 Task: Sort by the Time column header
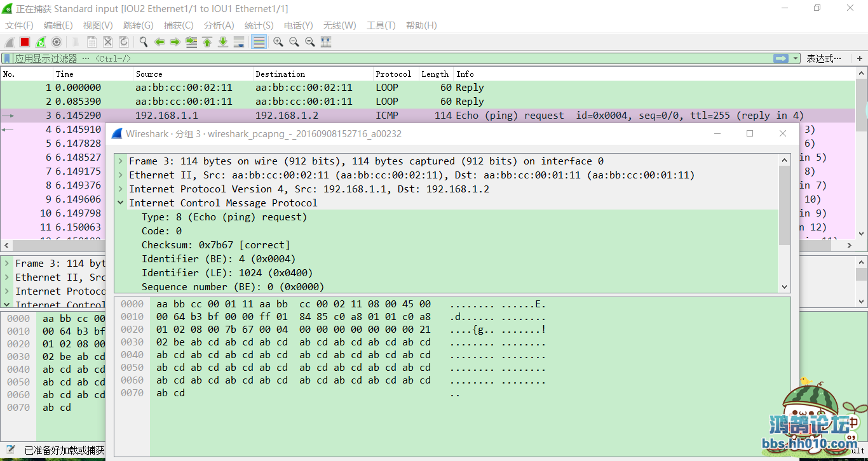coord(93,74)
